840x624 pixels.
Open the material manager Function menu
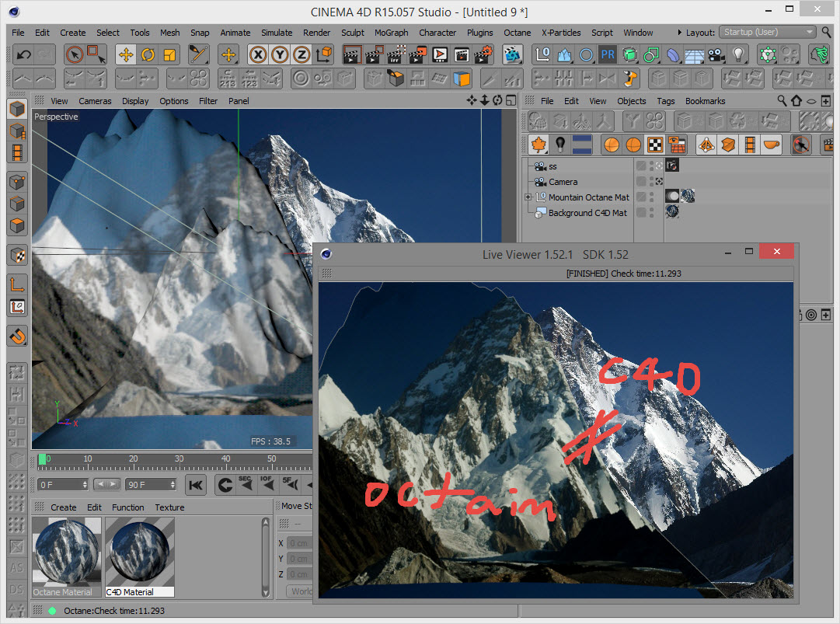(x=127, y=507)
